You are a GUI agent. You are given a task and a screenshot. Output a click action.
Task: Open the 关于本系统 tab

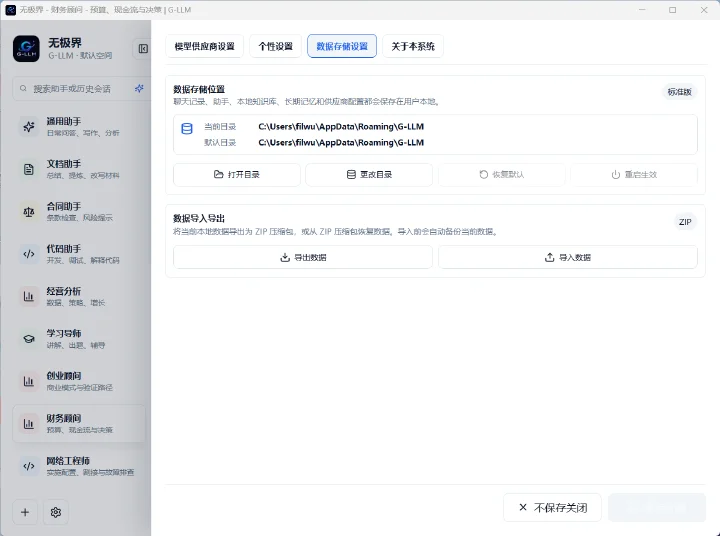413,46
